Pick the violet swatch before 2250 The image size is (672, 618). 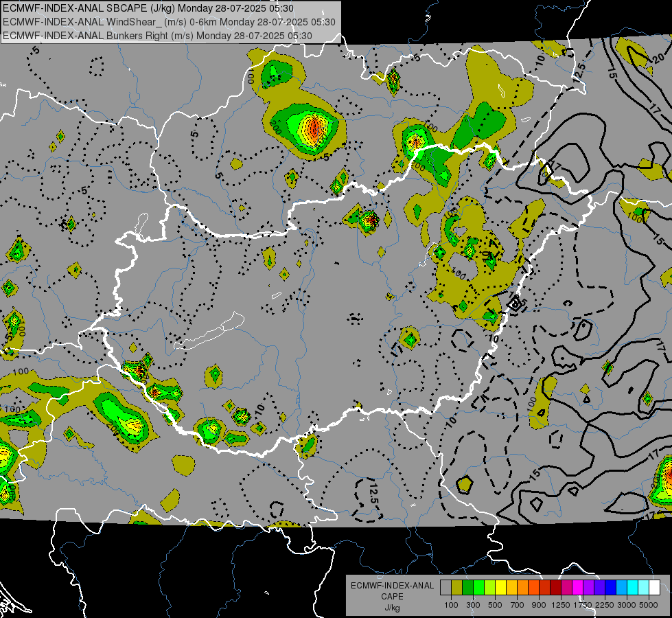pos(599,587)
